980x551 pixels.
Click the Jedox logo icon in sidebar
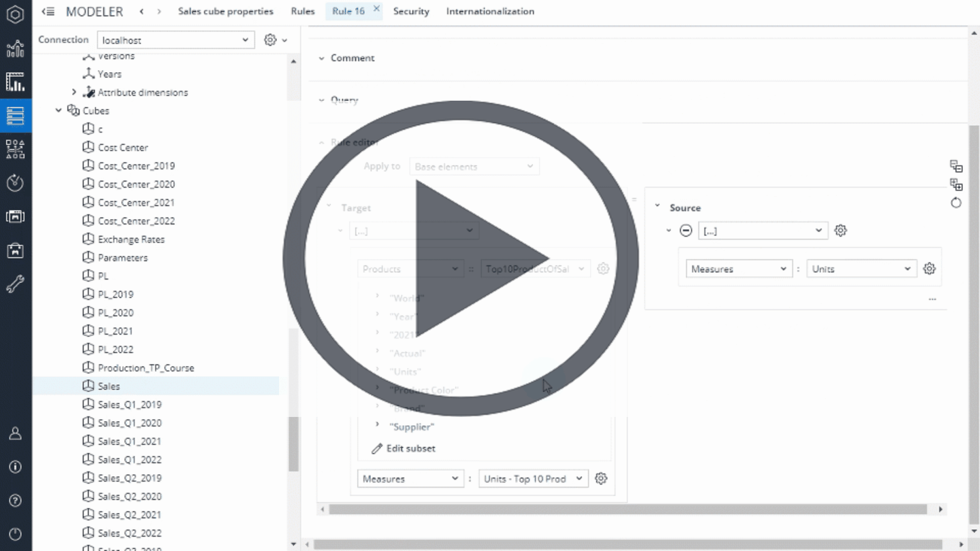pos(15,14)
